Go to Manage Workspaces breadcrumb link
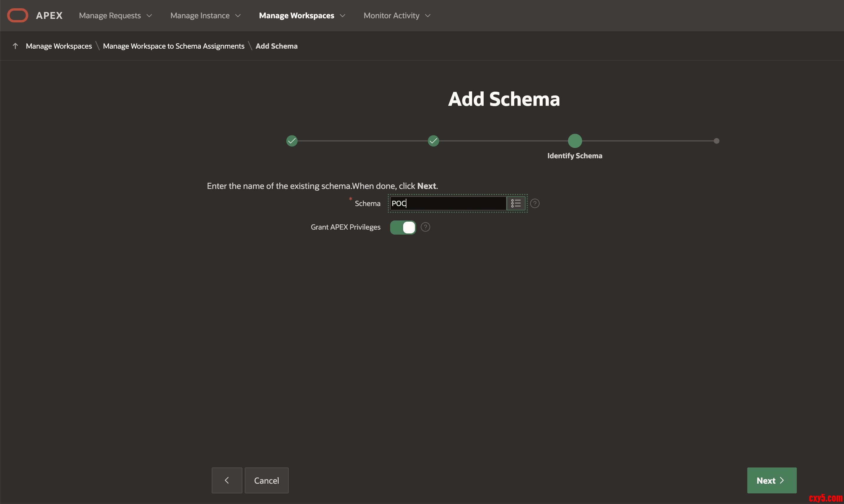 point(59,46)
